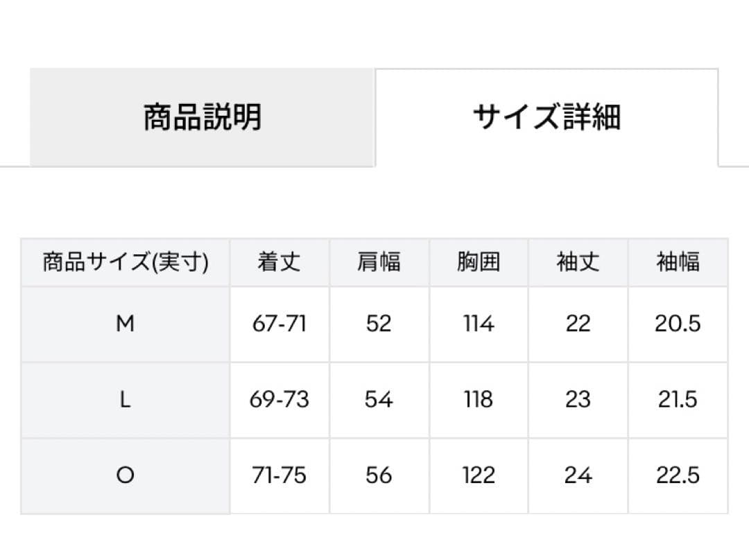749x560 pixels.
Task: Select the 69-73 length value
Action: pyautogui.click(x=279, y=400)
